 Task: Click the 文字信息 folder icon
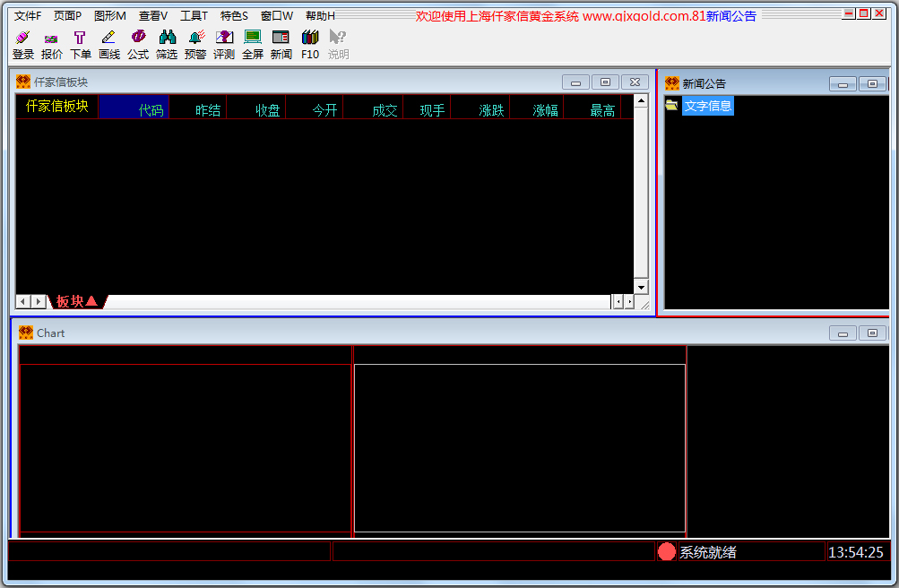pos(671,106)
